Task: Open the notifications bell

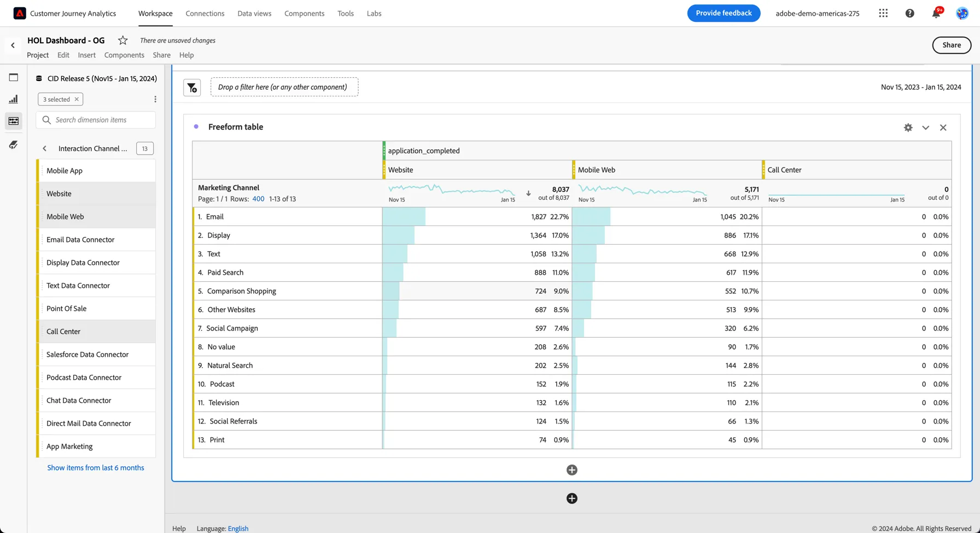Action: point(936,13)
